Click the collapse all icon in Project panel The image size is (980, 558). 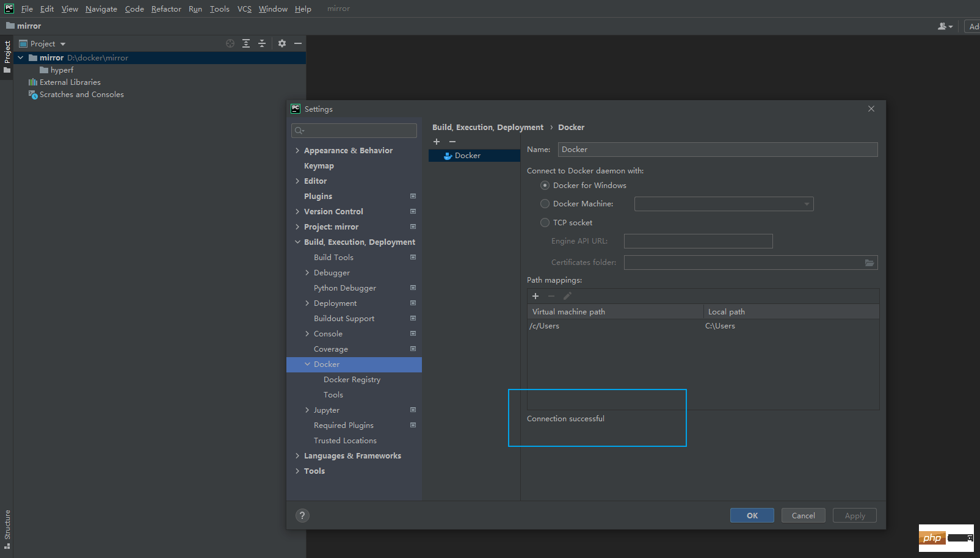pos(262,43)
